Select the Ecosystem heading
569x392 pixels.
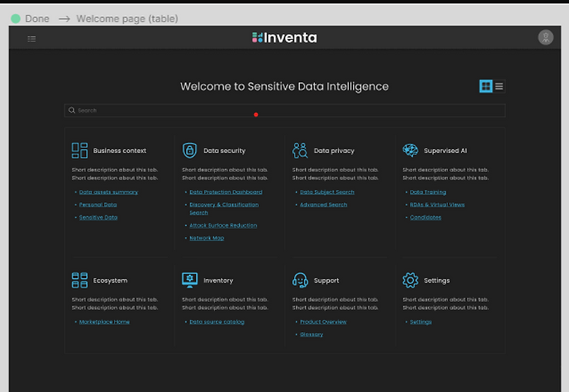(x=110, y=281)
